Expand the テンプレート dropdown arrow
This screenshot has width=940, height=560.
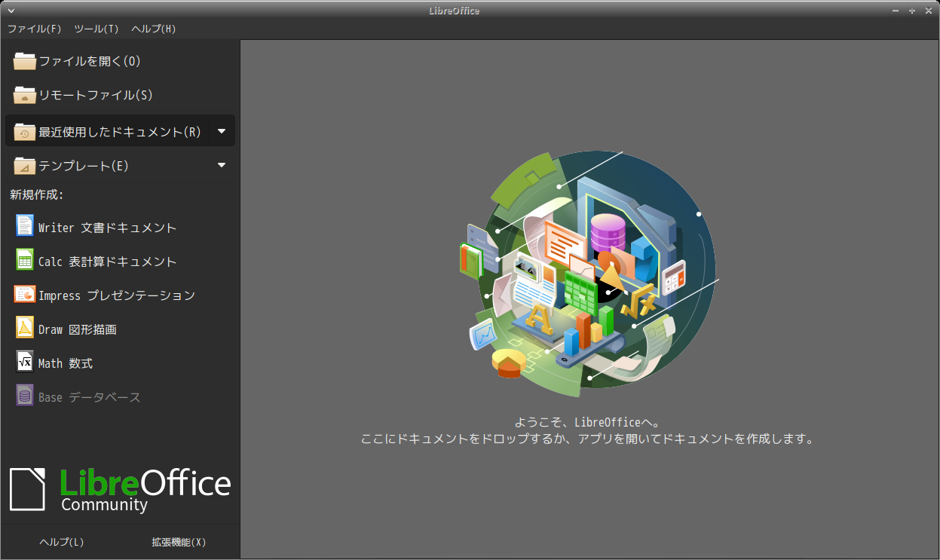coord(222,165)
